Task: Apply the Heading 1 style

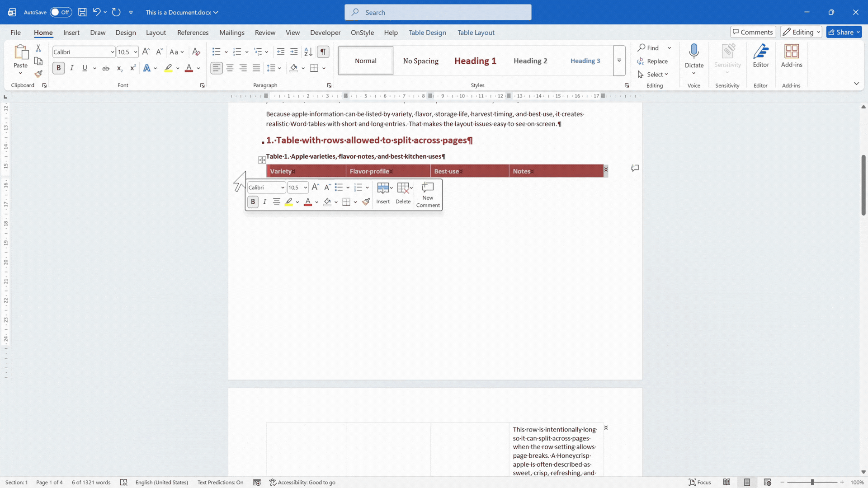Action: [x=475, y=61]
